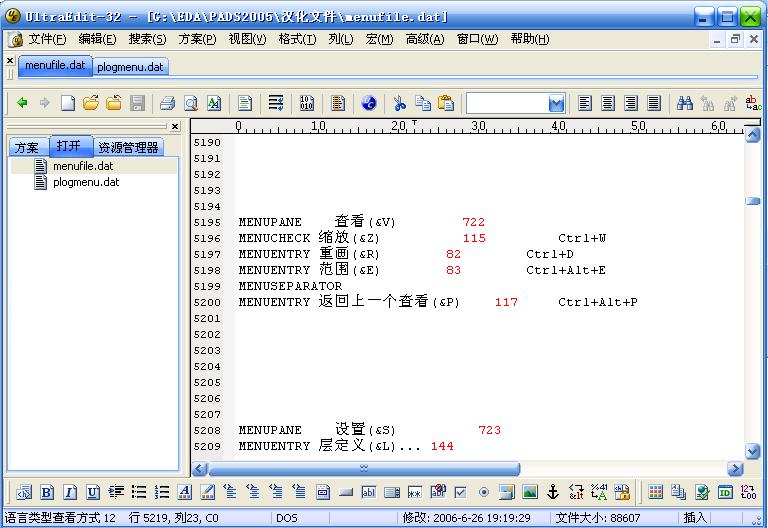Click the clipboard paste icon

(x=446, y=103)
